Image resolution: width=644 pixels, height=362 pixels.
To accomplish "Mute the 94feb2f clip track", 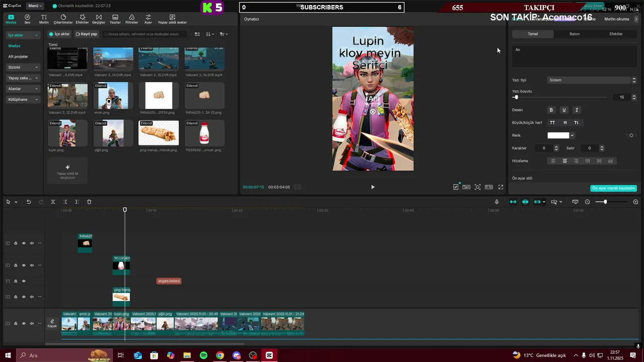I will coord(32,243).
